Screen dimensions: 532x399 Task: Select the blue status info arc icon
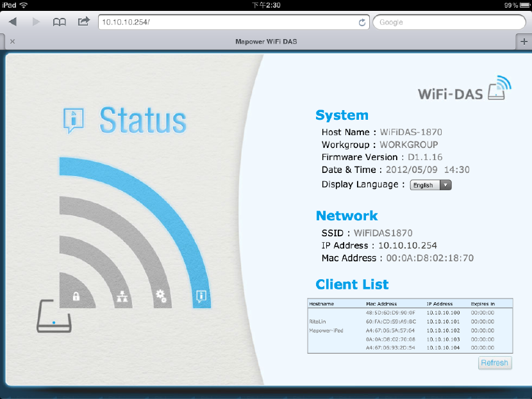pyautogui.click(x=201, y=297)
